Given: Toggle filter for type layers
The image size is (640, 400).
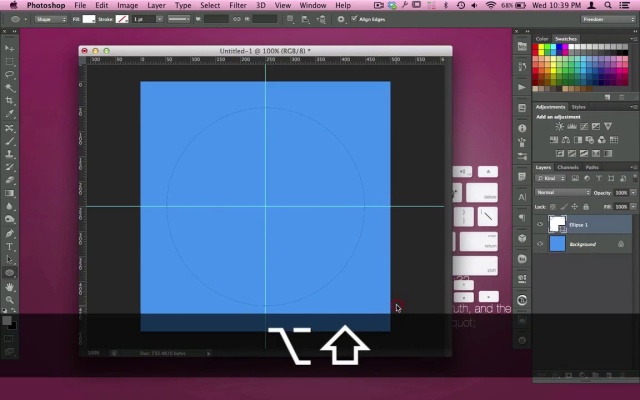Looking at the screenshot, I should [599, 178].
